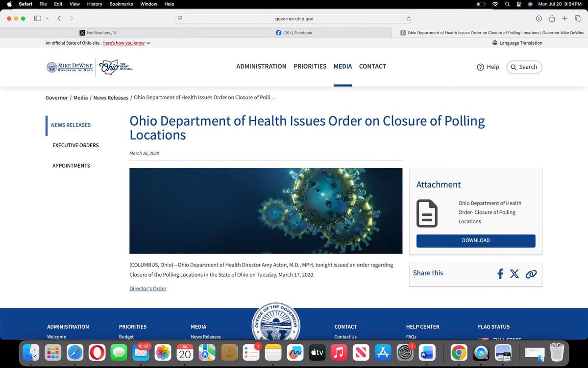Screen dimensions: 588x368
Task: Click the Help button
Action: point(488,67)
